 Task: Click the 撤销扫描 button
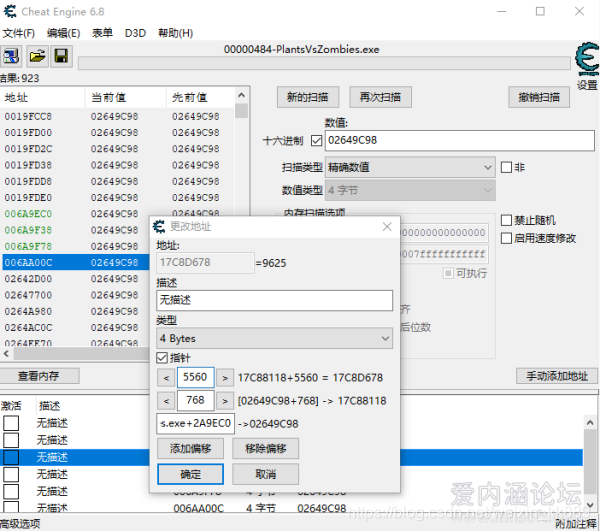[539, 97]
